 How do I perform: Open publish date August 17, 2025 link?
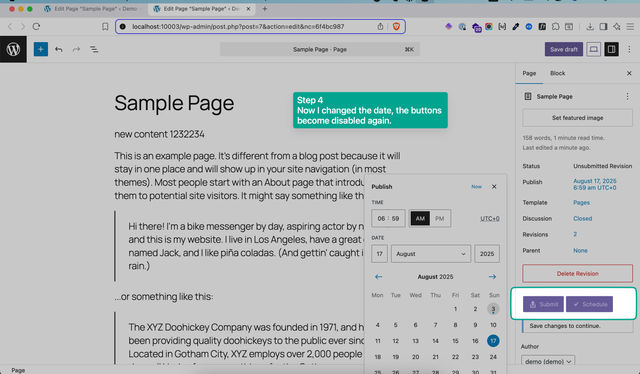click(x=595, y=184)
